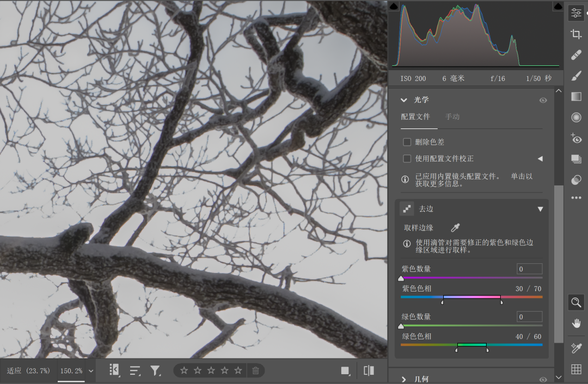Switch to the 手动 tab
The width and height of the screenshot is (588, 384).
point(452,116)
